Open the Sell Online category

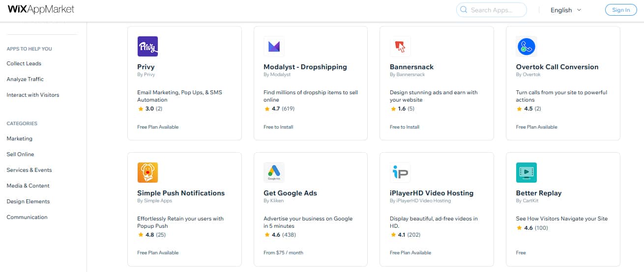point(20,154)
